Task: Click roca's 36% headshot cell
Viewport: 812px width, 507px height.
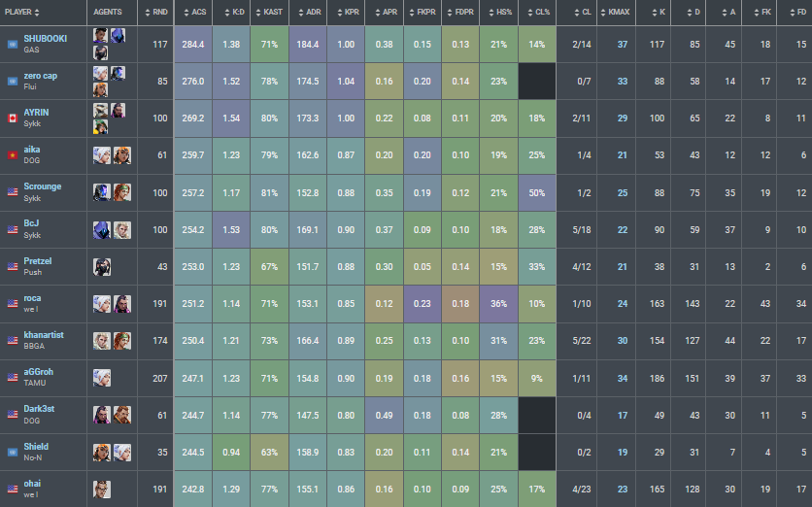Action: 498,303
